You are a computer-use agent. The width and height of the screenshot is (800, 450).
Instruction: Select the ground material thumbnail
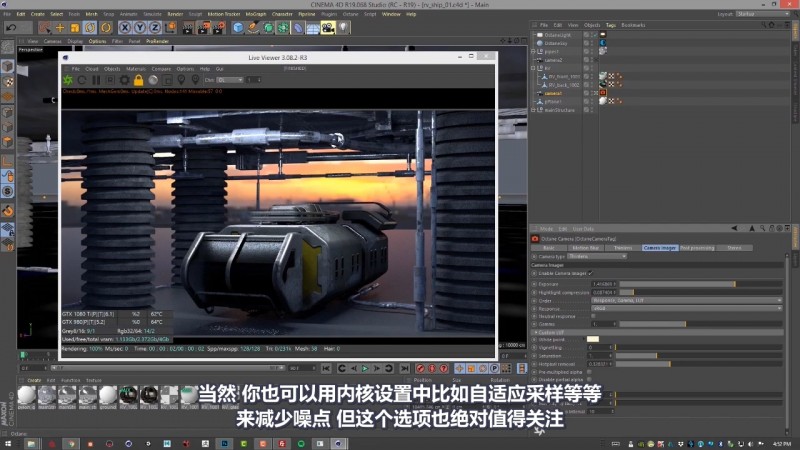tap(108, 396)
